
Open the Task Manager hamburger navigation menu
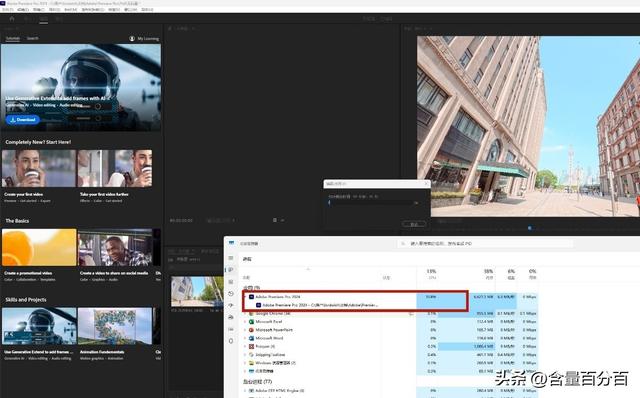231,258
